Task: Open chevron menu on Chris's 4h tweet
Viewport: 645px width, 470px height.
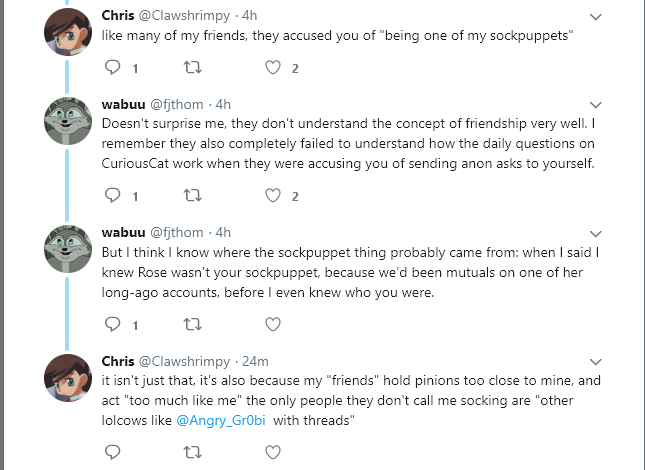Action: (x=596, y=17)
